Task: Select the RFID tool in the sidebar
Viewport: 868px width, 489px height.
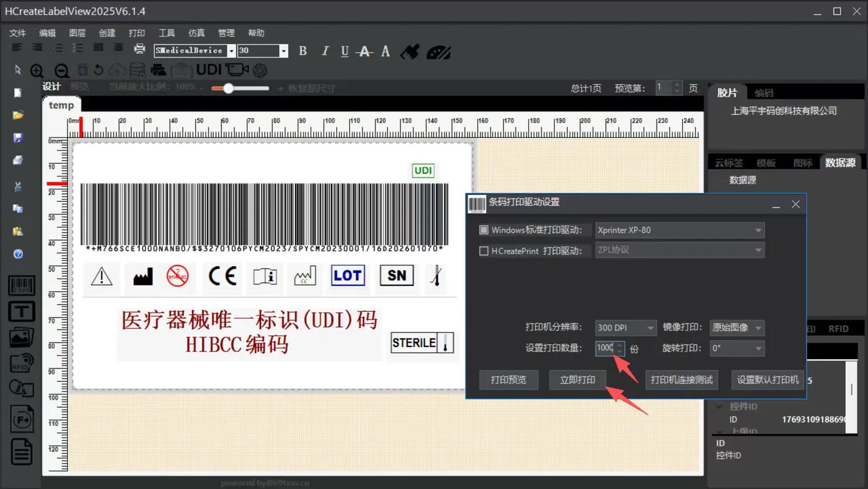Action: (21, 362)
